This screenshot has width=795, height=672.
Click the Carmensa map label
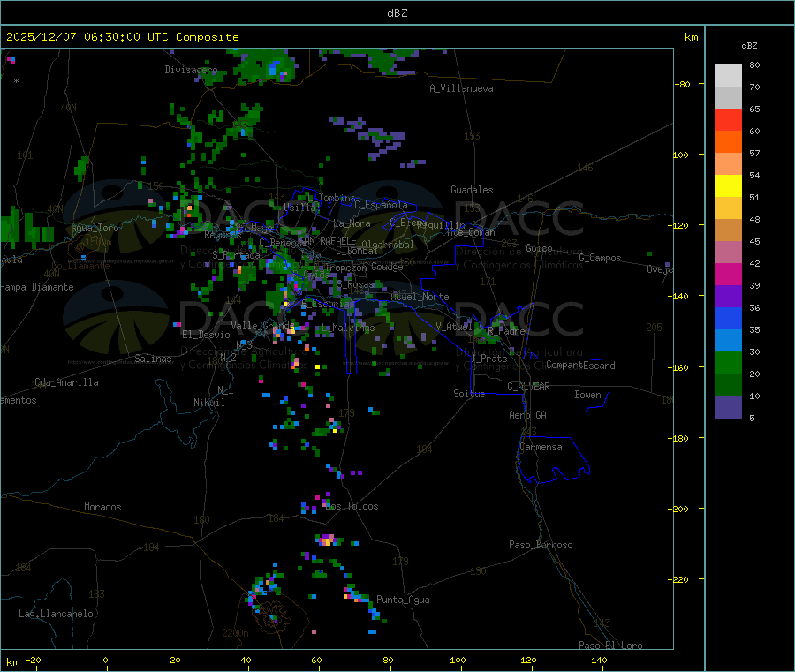click(x=541, y=447)
